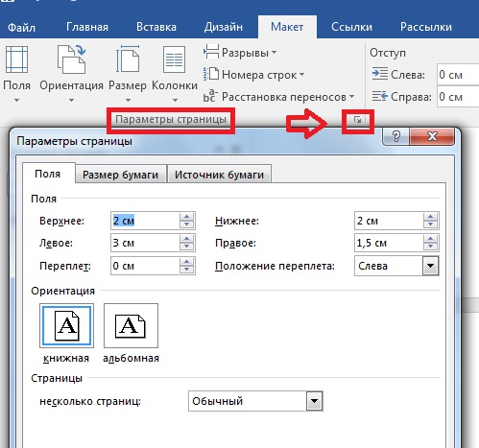Decrease the Переплет value with down arrow
Viewport: 479px width, 448px height.
[x=186, y=270]
